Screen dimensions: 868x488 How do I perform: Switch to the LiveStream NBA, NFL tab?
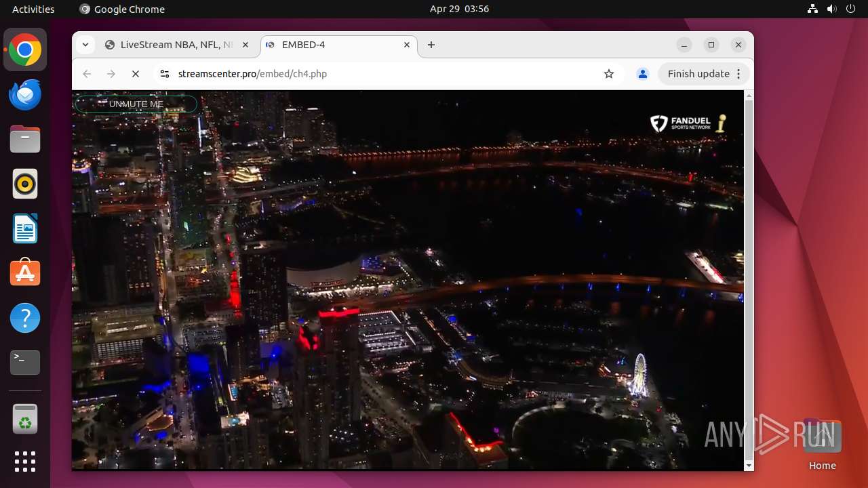176,45
